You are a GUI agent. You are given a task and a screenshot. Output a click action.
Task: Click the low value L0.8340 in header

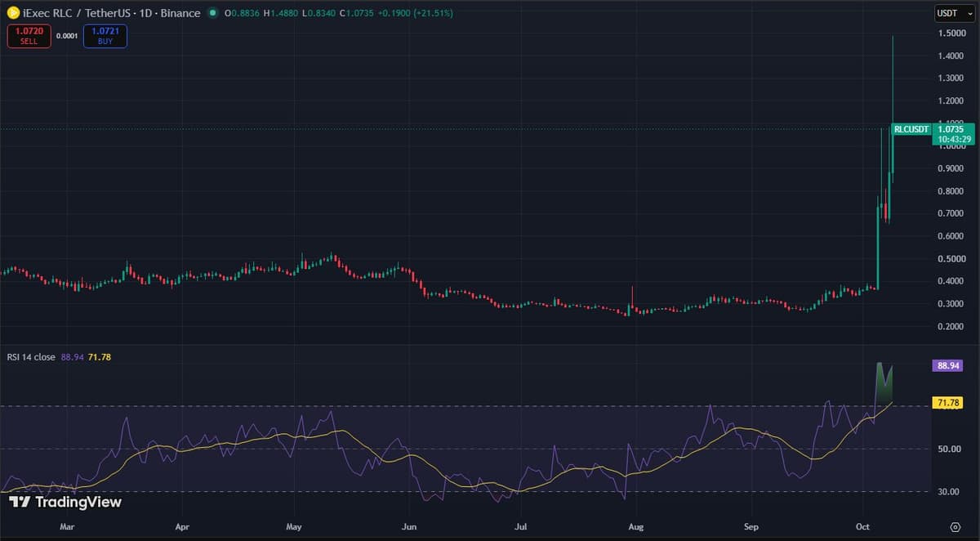coord(318,13)
